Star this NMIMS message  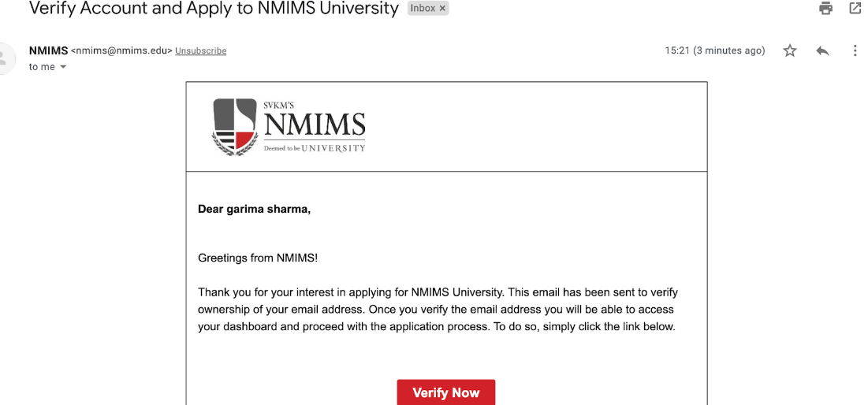coord(790,51)
